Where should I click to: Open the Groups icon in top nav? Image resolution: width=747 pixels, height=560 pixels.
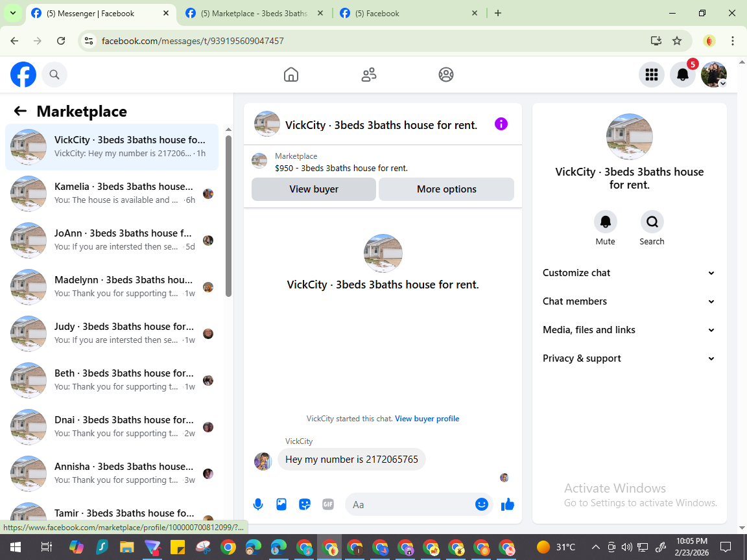point(446,75)
